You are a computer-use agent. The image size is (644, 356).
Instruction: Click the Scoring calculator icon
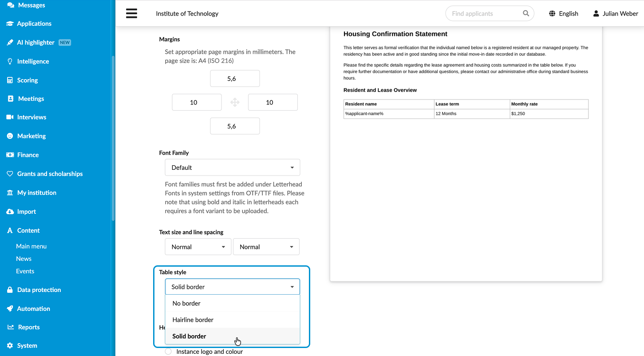10,80
